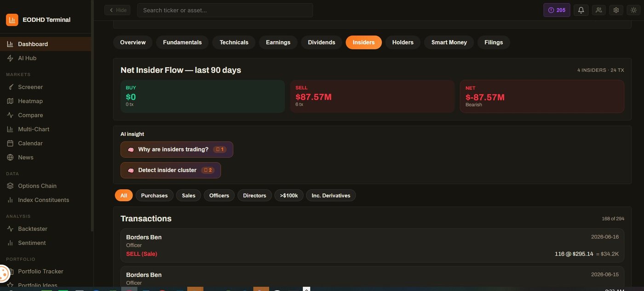
Task: Click the SELL $87.57M summary card
Action: pyautogui.click(x=372, y=97)
